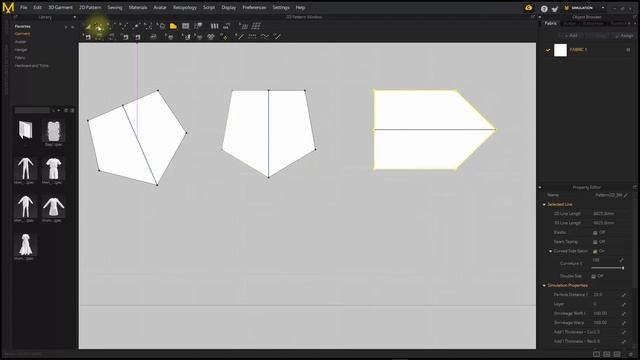Adjust the Curvature slider handle
640x360 pixels.
[622, 268]
